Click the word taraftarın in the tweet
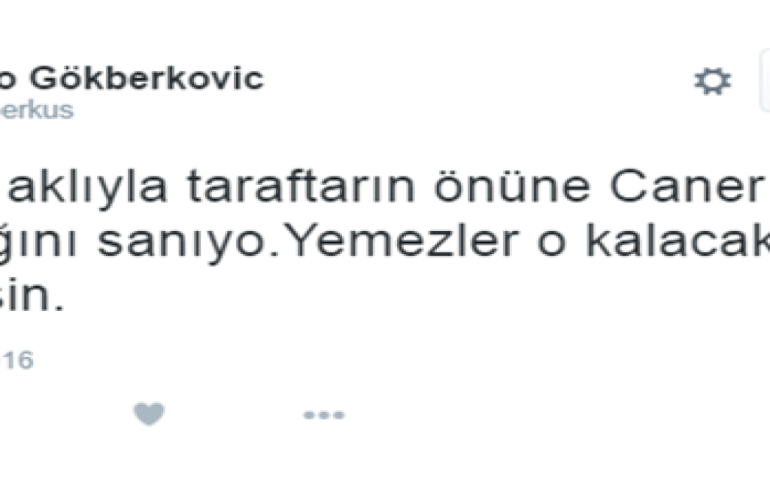The height and width of the screenshot is (485, 770). pos(301,187)
